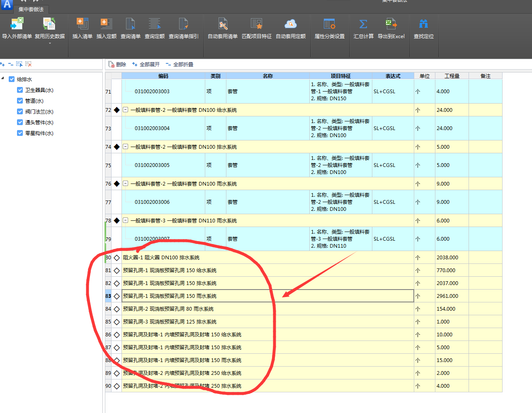The width and height of the screenshot is (532, 413).
Task: Click the 编码 column header
Action: pos(163,76)
